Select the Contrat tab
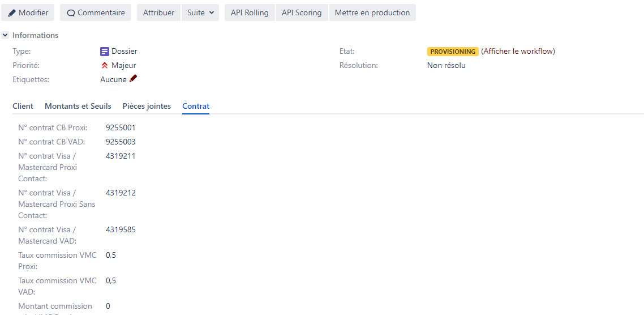The height and width of the screenshot is (315, 644). [x=196, y=106]
